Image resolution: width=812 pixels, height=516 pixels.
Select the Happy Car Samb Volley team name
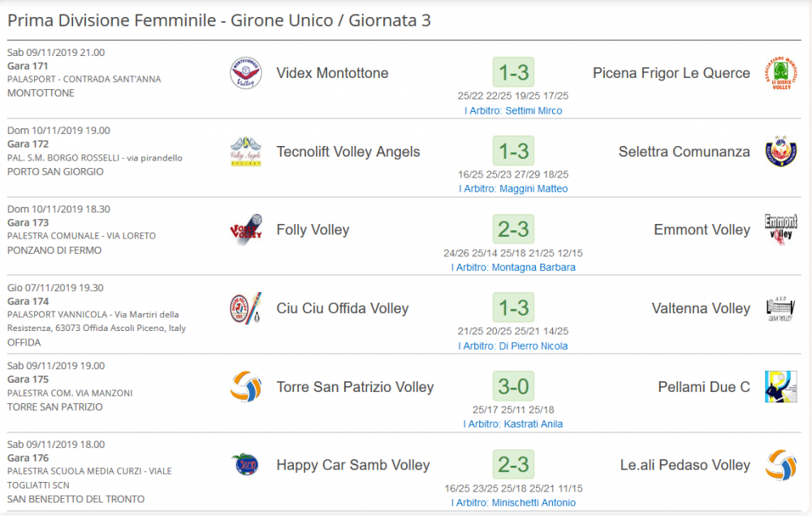(x=353, y=465)
